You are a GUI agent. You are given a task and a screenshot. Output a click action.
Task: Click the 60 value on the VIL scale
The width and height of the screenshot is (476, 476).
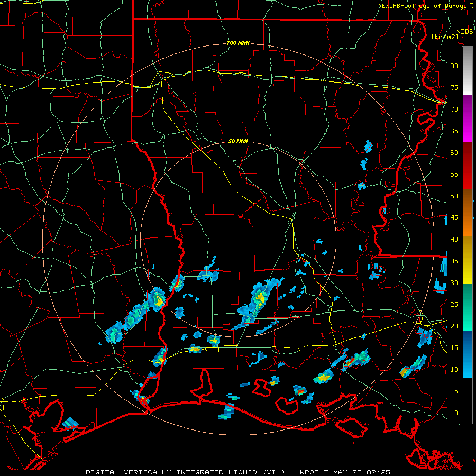coord(454,153)
